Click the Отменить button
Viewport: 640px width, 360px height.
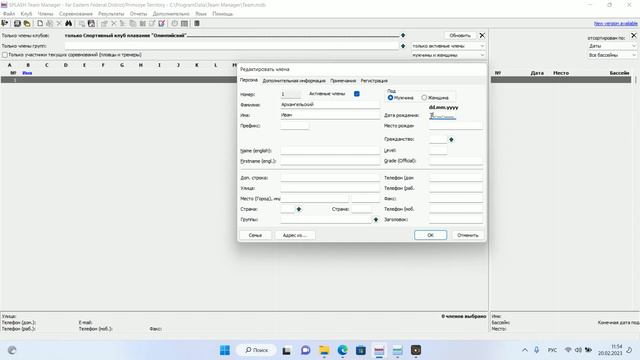pos(468,235)
